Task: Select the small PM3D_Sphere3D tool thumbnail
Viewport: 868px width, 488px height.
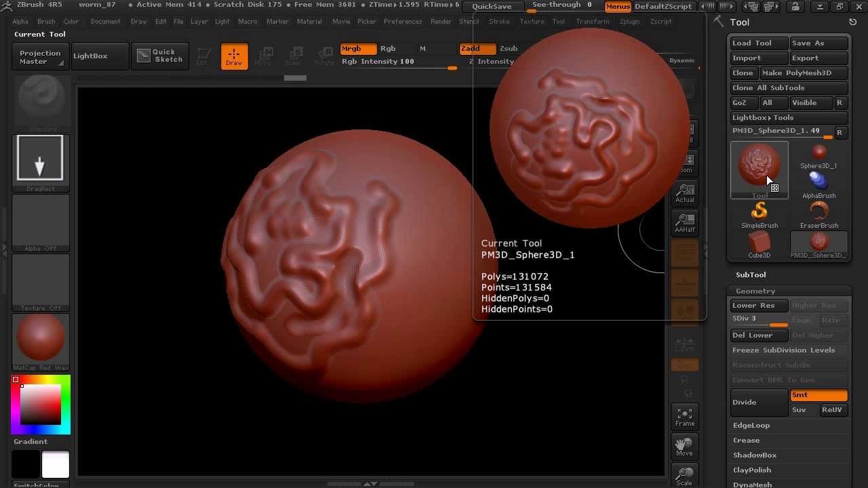Action: 819,245
